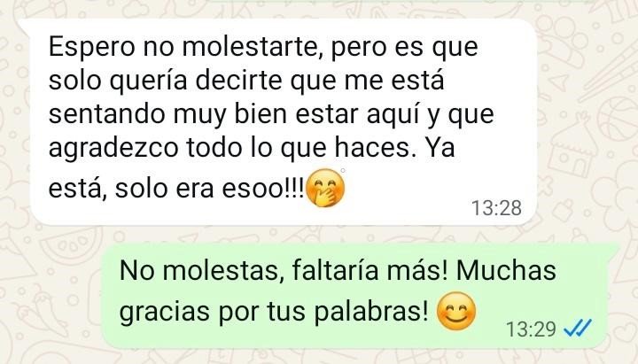Click the word "haces" in received message

373,147
